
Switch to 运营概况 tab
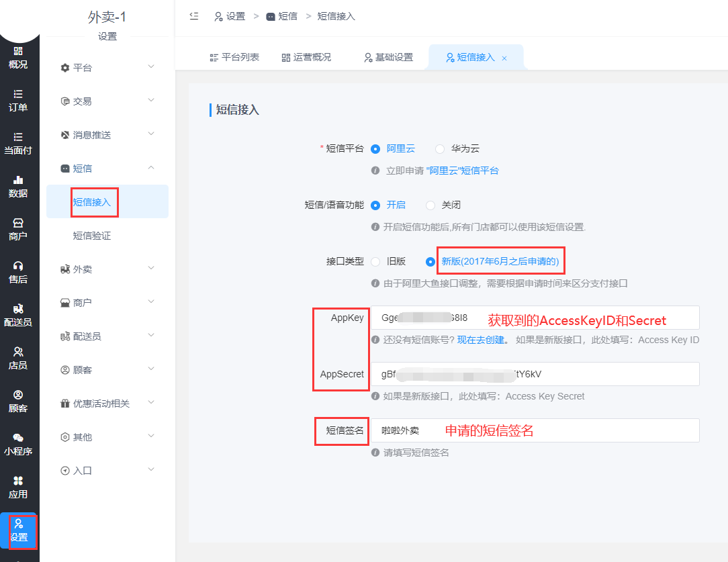[x=306, y=58]
